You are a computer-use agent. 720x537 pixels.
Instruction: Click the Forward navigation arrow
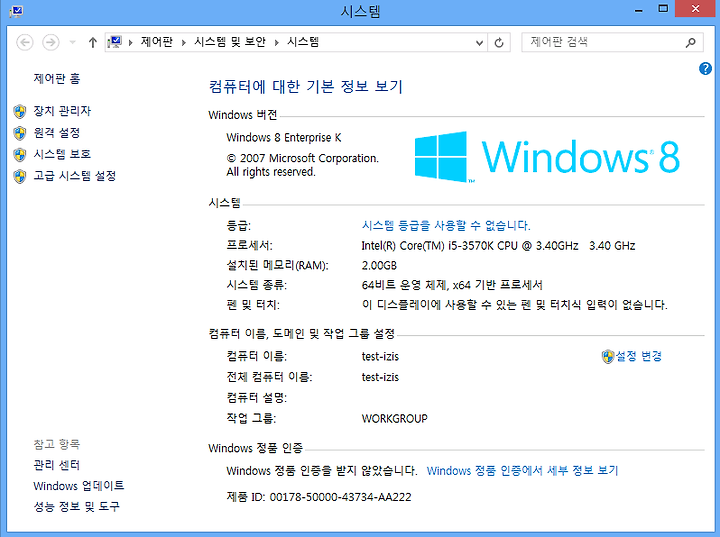51,43
